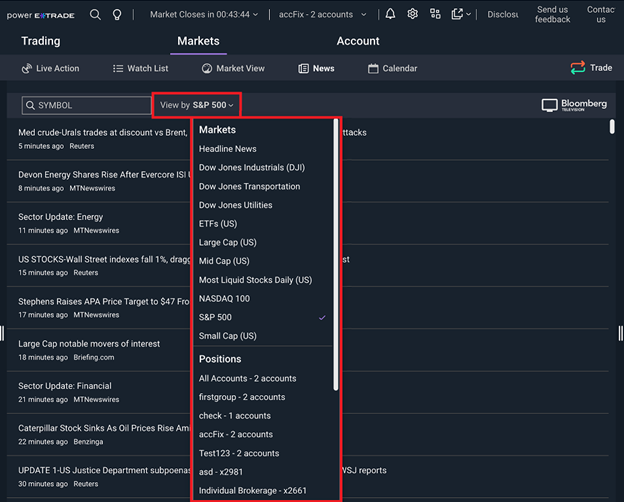Click the news list scrollbar thumb
The width and height of the screenshot is (624, 502).
pos(612,127)
